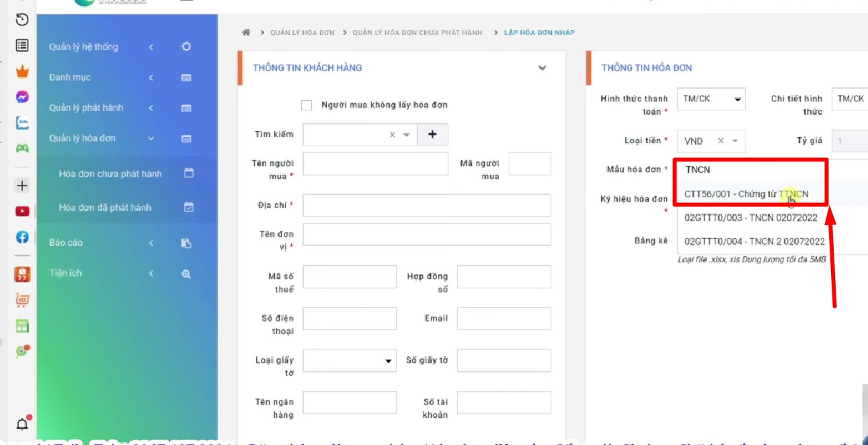Screen dimensions: 868x445
Task: Click the Địa chỉ input field
Action: (427, 205)
